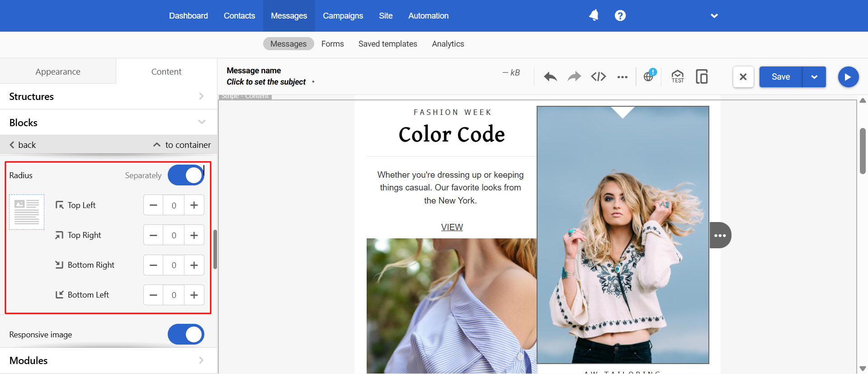Viewport: 868px width, 374px height.
Task: Select the Messages sub-tab pill
Action: [x=288, y=44]
